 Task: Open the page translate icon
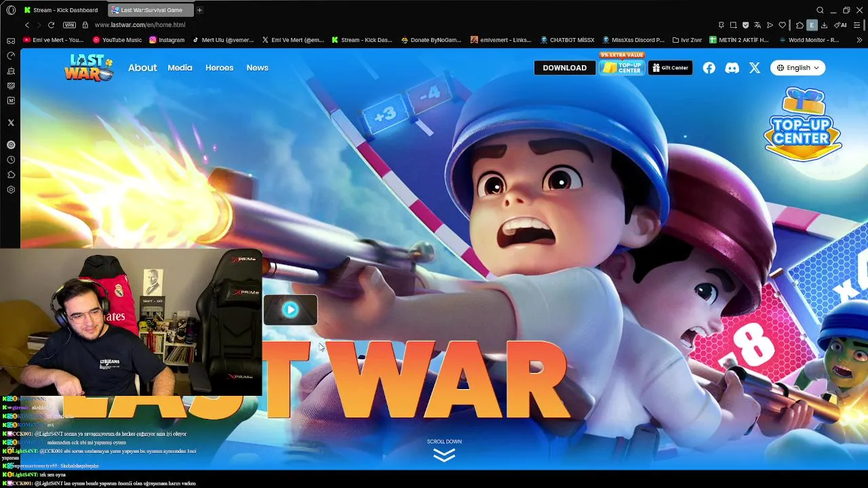pos(757,25)
